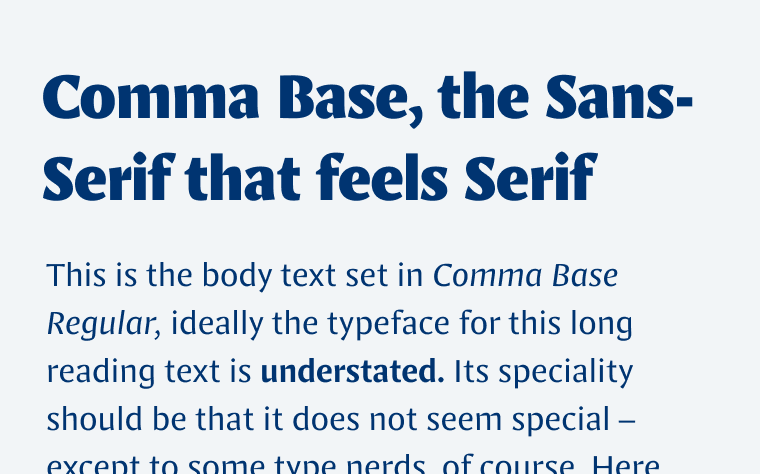Click the word "that" in the heading
Viewport: 760px width, 474px height.
pyautogui.click(x=243, y=177)
